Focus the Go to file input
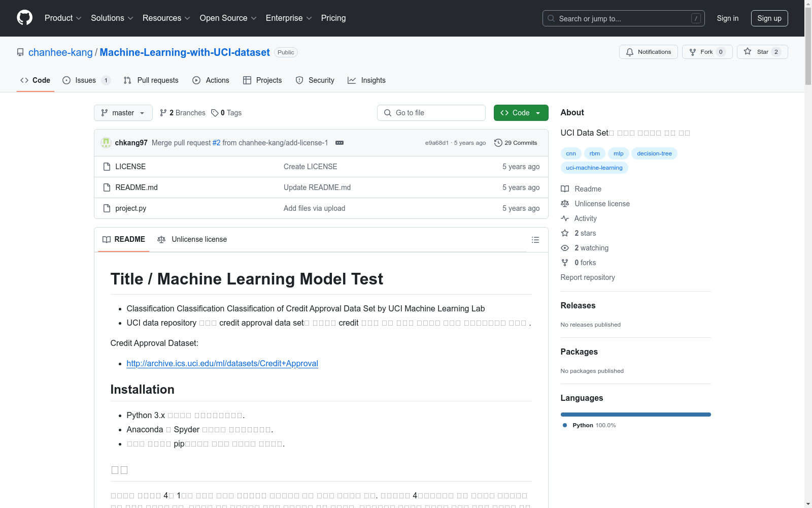 pos(431,113)
